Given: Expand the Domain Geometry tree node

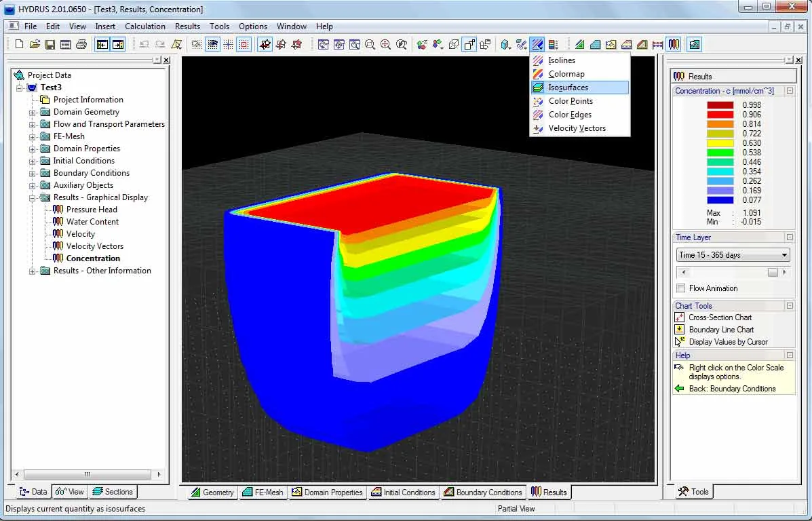Looking at the screenshot, I should tap(32, 113).
